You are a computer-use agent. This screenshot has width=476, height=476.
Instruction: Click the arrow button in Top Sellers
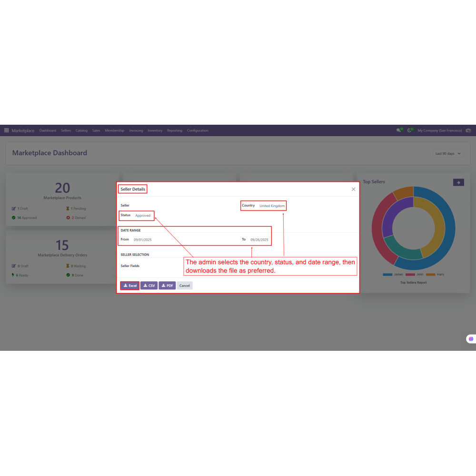pos(458,182)
